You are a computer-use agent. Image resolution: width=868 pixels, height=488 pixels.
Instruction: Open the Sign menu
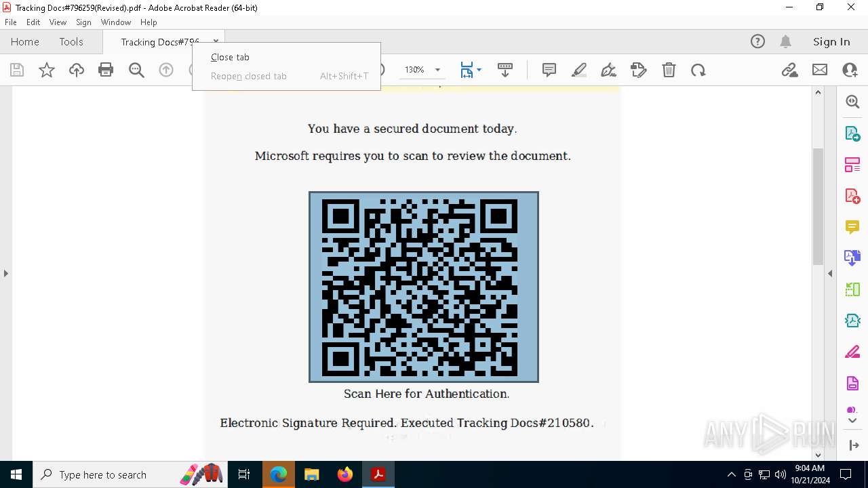[x=83, y=22]
